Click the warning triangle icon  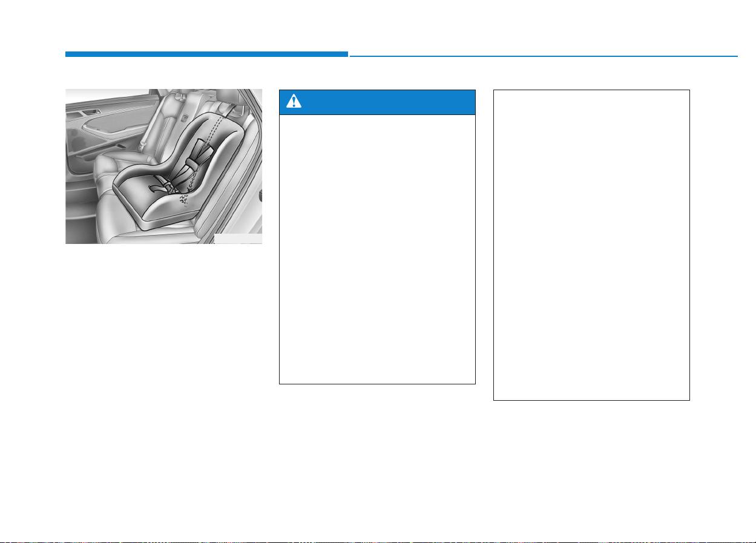point(294,102)
